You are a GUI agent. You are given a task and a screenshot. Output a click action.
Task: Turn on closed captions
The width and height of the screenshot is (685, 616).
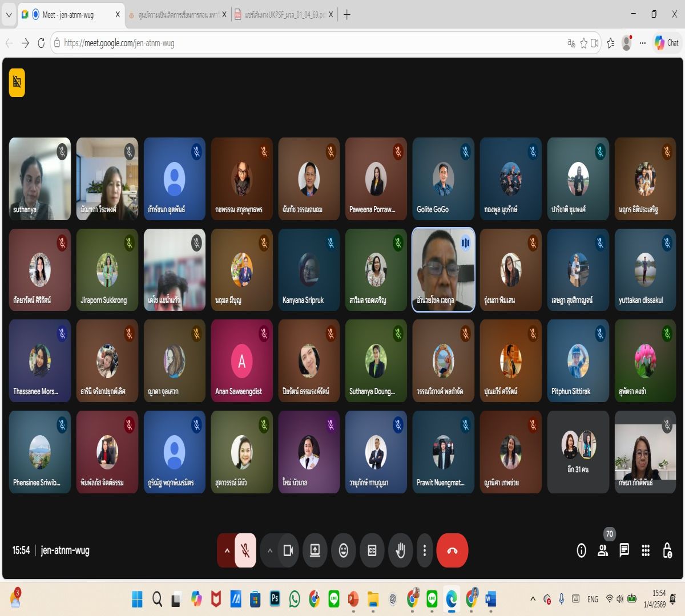[x=372, y=550]
